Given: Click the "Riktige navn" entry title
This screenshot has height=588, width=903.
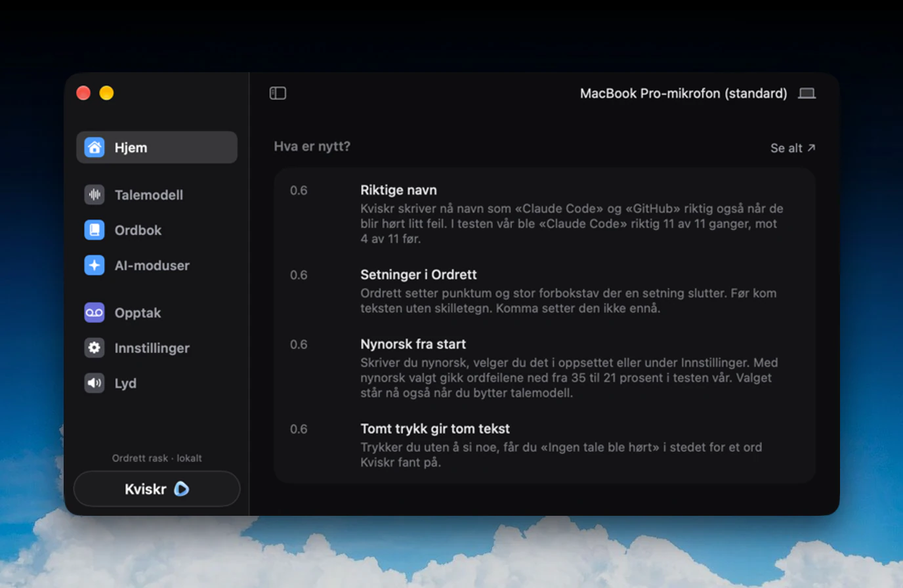Looking at the screenshot, I should (x=398, y=190).
